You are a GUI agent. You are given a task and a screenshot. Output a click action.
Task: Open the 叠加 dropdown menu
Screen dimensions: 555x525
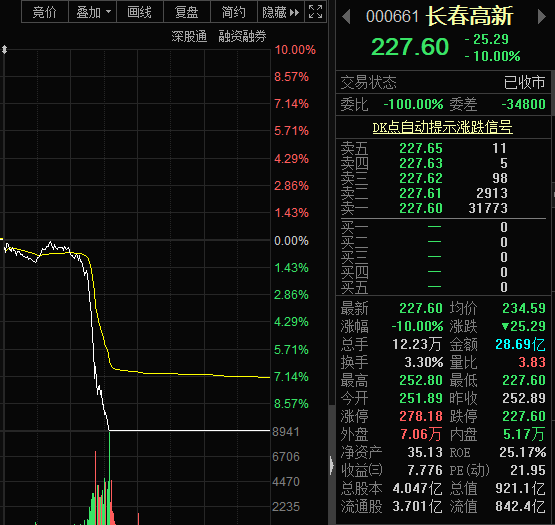[x=92, y=12]
